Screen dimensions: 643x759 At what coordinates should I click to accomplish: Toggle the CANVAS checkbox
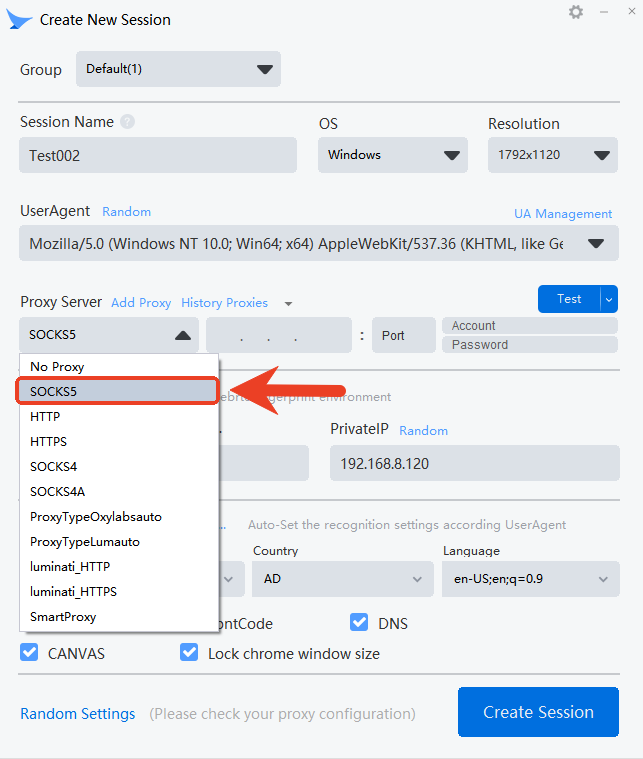(x=30, y=653)
